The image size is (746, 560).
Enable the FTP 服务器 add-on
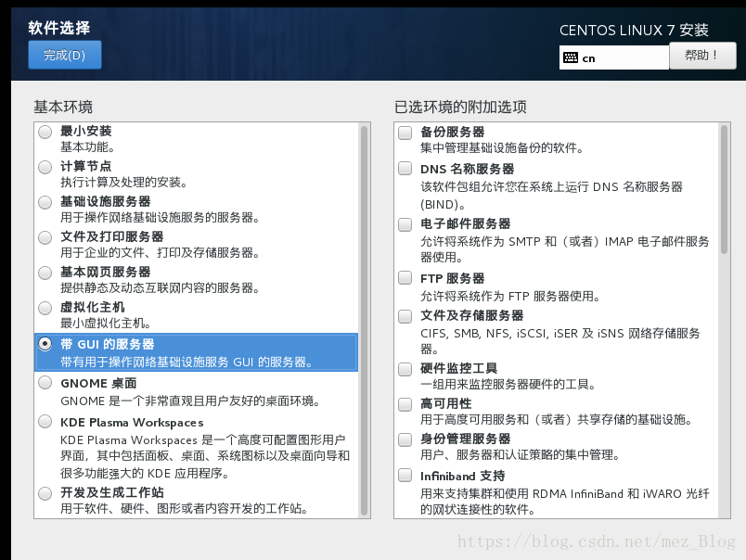[x=405, y=278]
